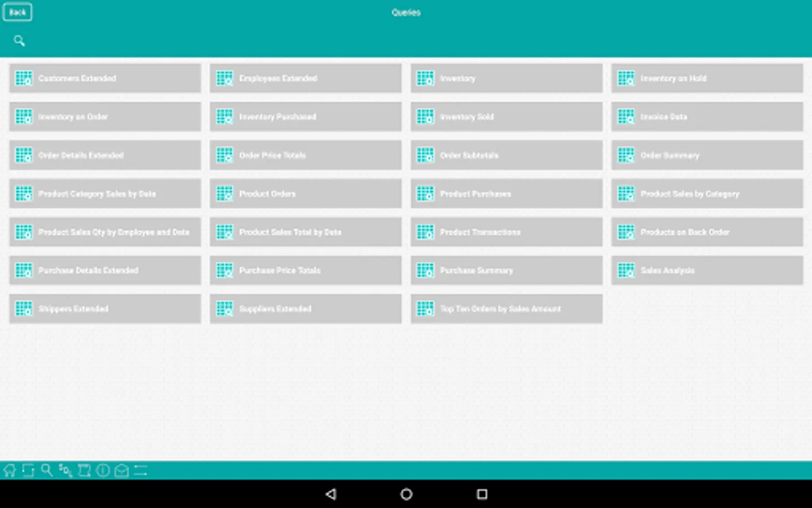Select Purchase Details Extended query

click(105, 270)
